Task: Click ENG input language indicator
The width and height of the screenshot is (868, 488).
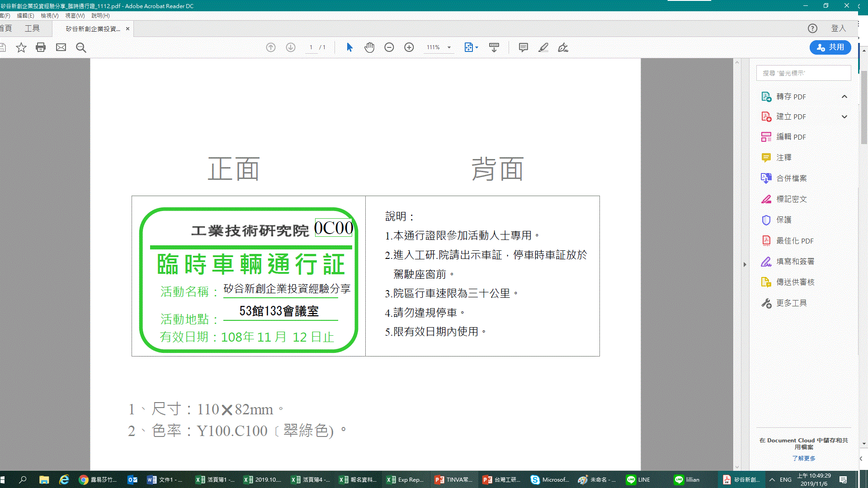Action: (786, 479)
